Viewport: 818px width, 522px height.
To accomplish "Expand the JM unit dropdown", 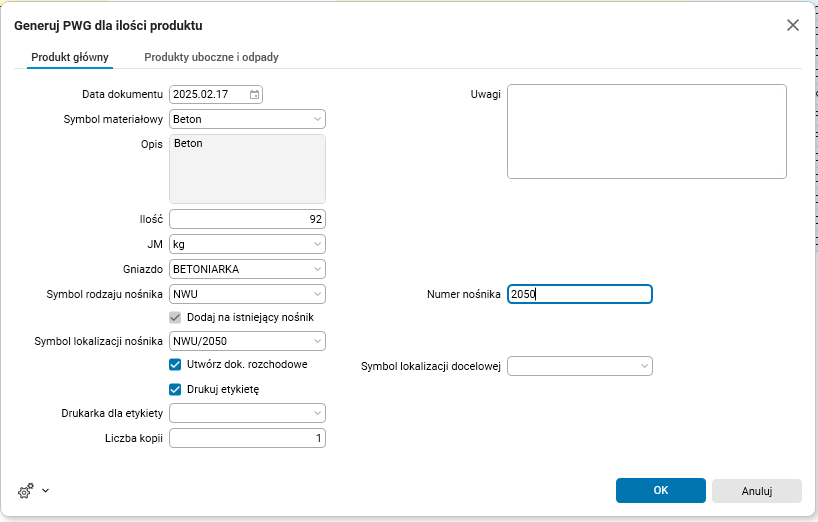I will click(317, 244).
